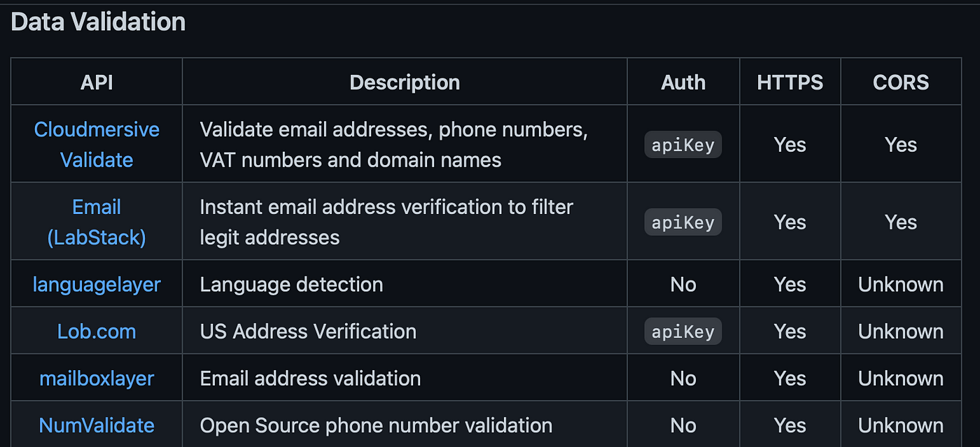The height and width of the screenshot is (447, 980).
Task: Open the languagelayer API link
Action: pos(97,285)
